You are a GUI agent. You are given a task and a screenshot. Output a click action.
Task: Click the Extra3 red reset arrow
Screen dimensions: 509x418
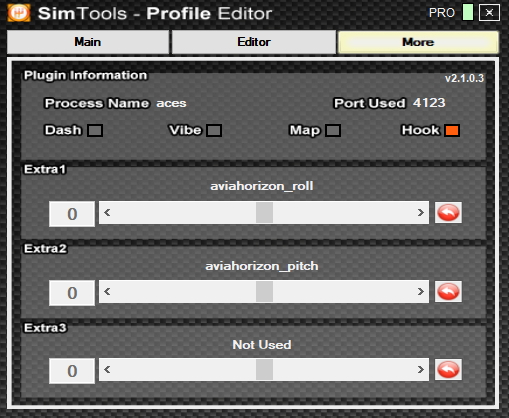tap(448, 370)
